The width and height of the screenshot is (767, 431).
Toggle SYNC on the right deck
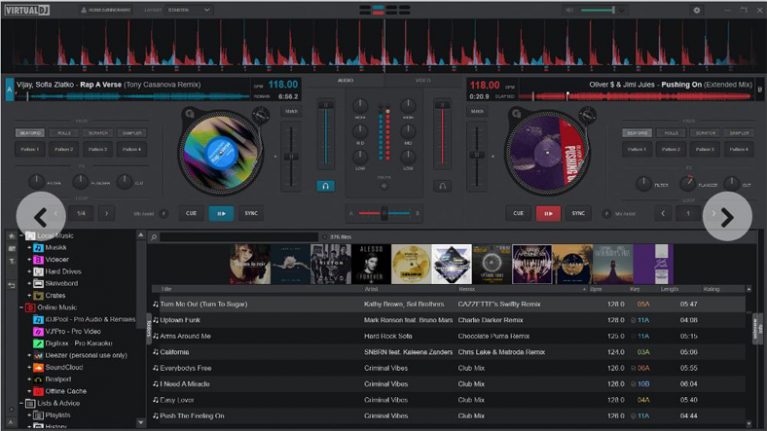point(578,213)
